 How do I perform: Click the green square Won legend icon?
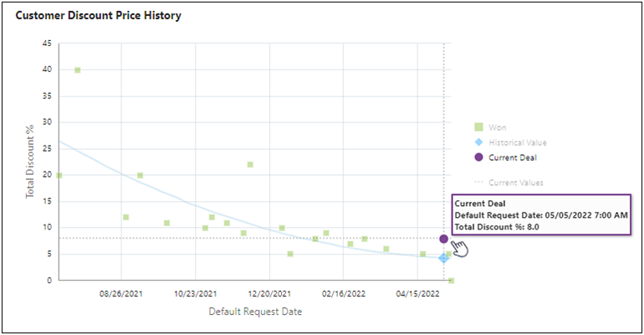478,127
